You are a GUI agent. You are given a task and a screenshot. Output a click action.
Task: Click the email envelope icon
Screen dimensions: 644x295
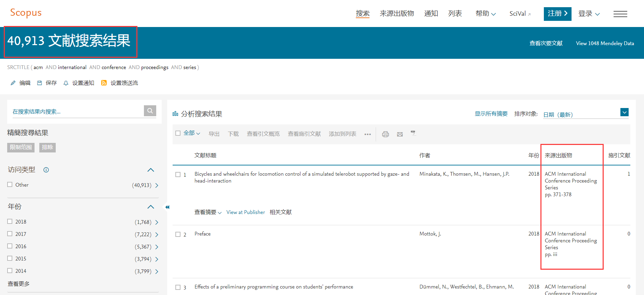[400, 134]
